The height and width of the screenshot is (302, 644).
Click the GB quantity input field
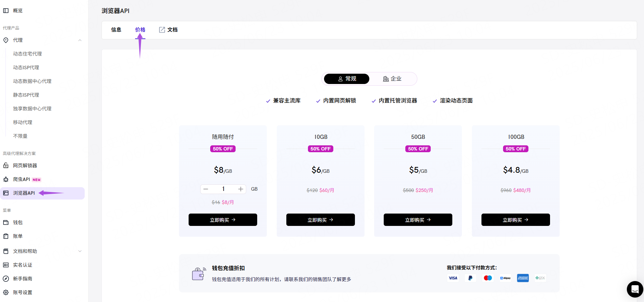(223, 189)
